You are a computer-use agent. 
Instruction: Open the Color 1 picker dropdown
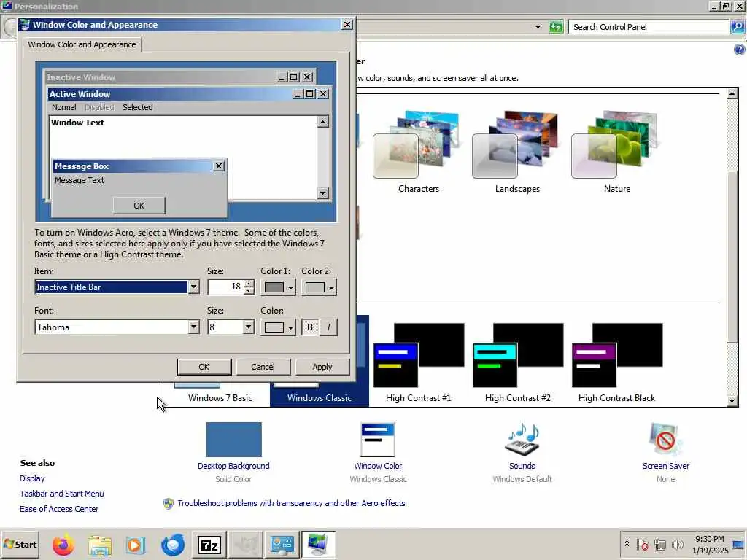278,287
